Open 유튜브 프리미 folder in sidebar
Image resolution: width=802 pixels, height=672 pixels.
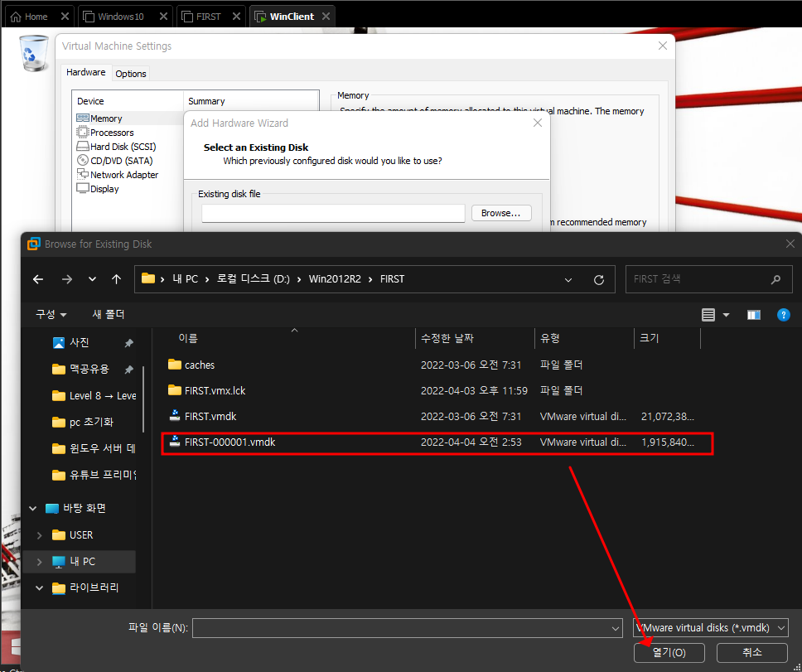(x=94, y=475)
